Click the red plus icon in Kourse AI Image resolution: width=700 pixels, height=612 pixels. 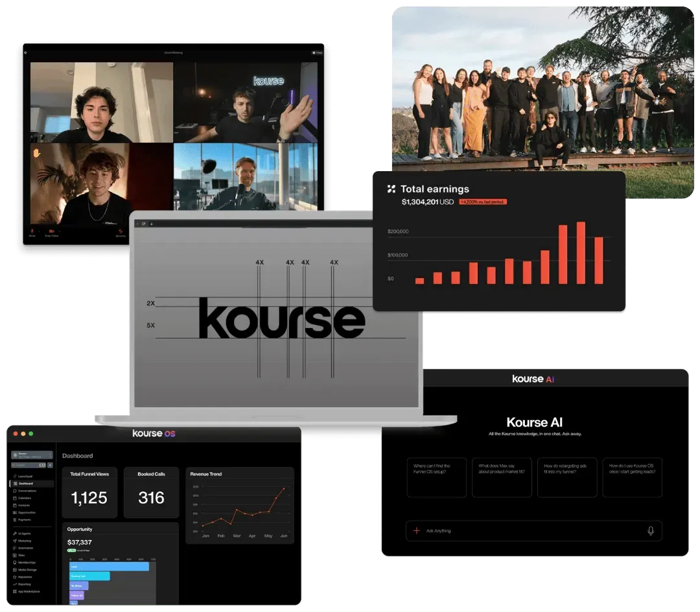tap(417, 531)
